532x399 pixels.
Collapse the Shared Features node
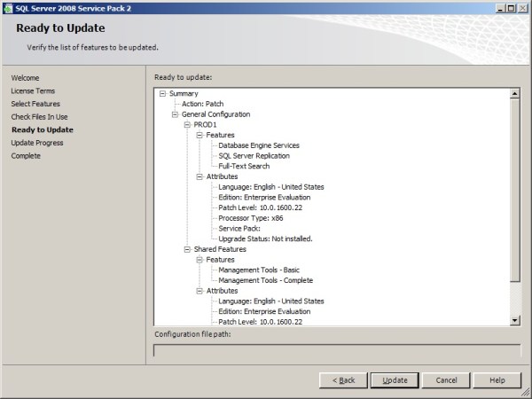click(x=187, y=249)
